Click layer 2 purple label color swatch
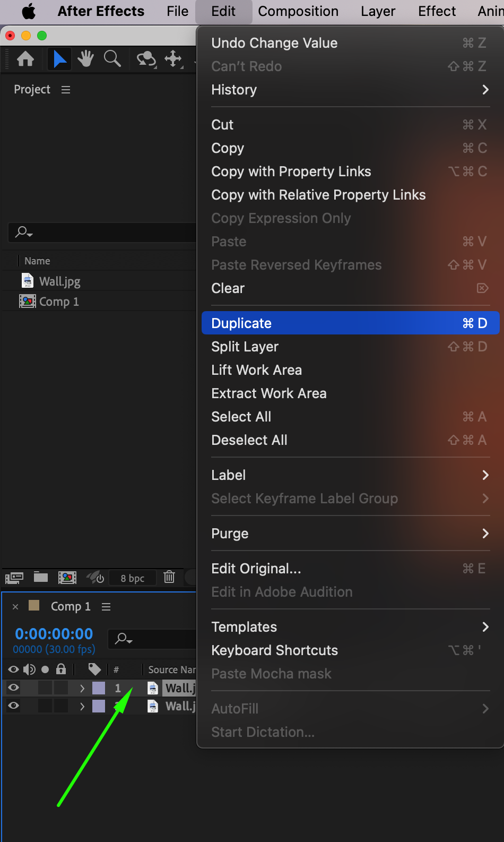This screenshot has height=842, width=504. tap(99, 706)
